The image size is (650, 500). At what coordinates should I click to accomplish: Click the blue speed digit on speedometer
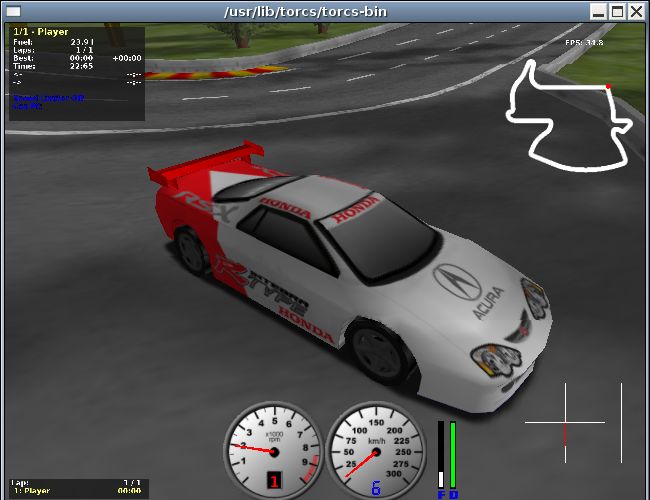[x=376, y=488]
